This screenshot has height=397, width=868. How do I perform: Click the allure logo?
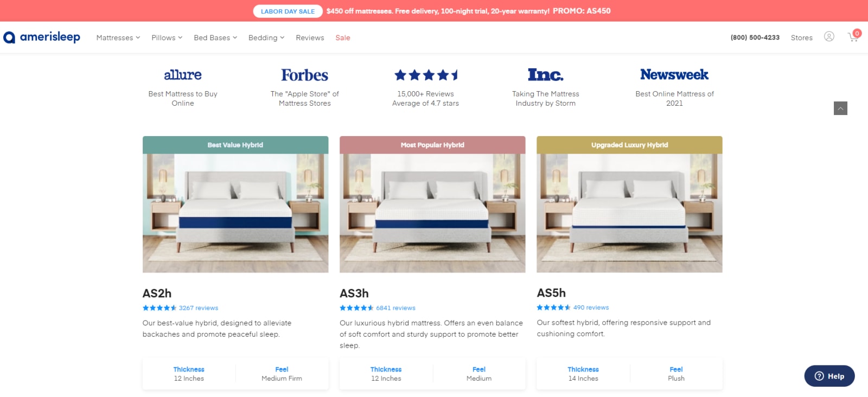(183, 75)
